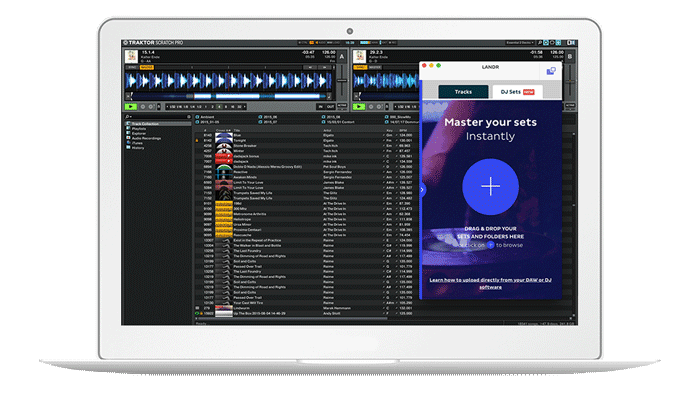Image resolution: width=700 pixels, height=393 pixels.
Task: Set loop IN point on Deck A
Action: point(321,107)
